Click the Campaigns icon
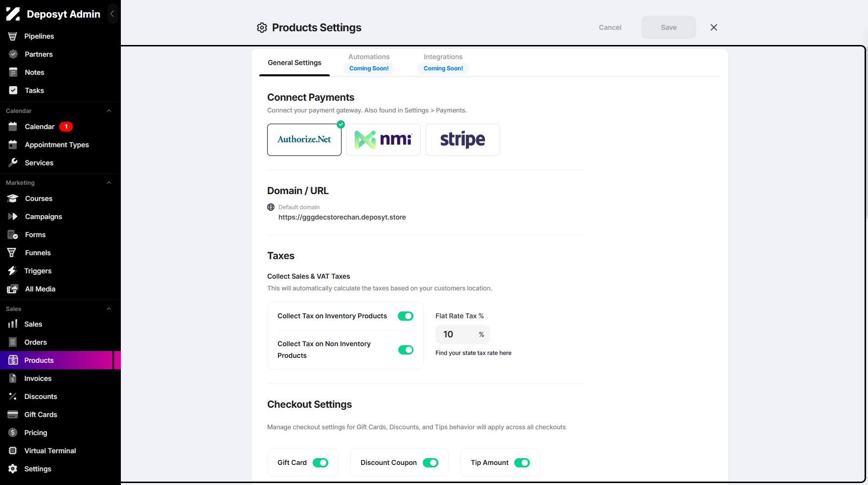This screenshot has height=485, width=868. (x=13, y=217)
